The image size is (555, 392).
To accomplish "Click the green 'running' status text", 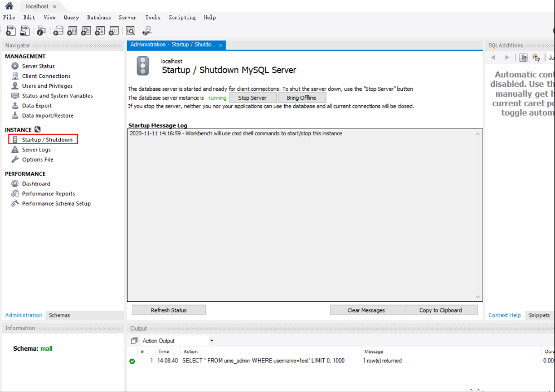I will point(217,97).
